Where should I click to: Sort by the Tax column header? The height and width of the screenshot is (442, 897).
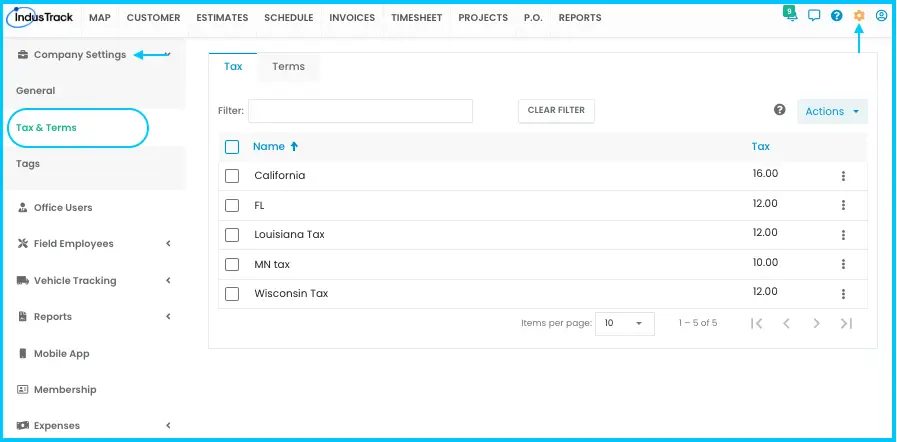point(760,146)
